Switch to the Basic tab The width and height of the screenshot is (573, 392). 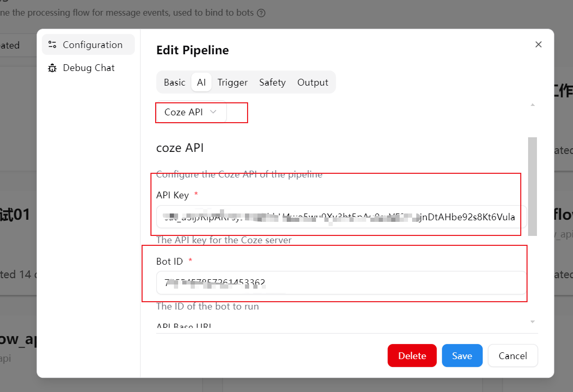click(174, 82)
